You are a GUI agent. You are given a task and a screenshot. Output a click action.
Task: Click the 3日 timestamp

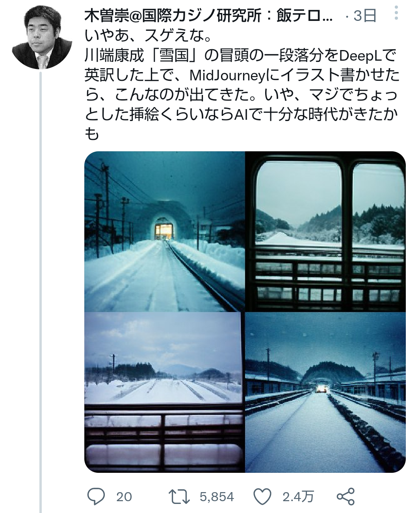click(364, 16)
